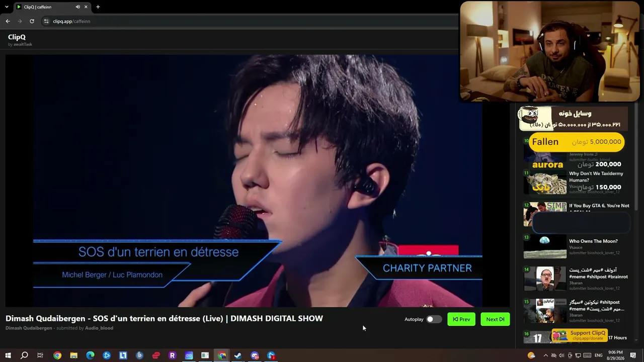
Task: Open the blue L app on taskbar
Action: point(123,355)
